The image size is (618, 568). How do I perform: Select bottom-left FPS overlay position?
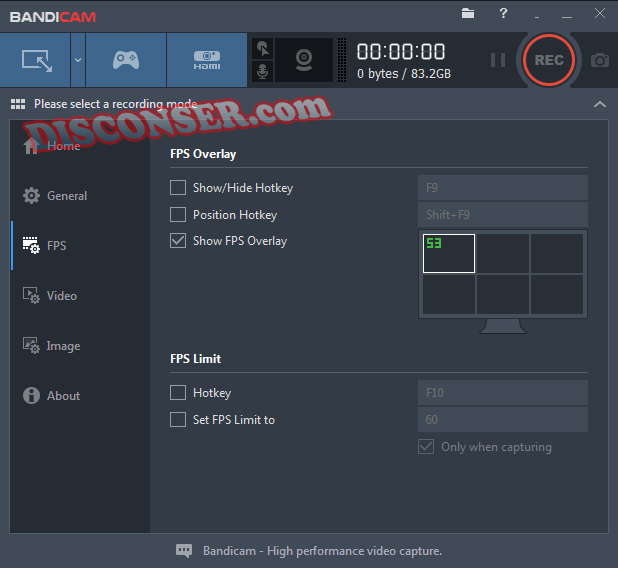coord(449,294)
